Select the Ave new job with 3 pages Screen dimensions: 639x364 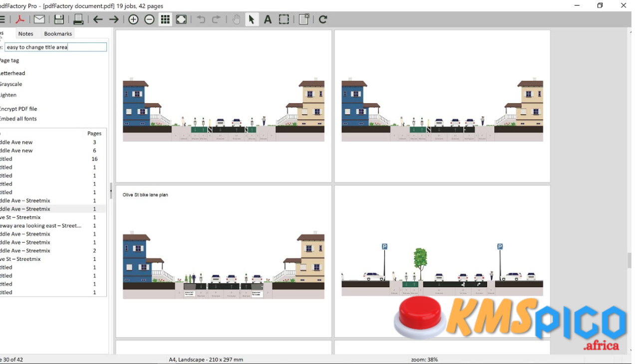(x=53, y=142)
